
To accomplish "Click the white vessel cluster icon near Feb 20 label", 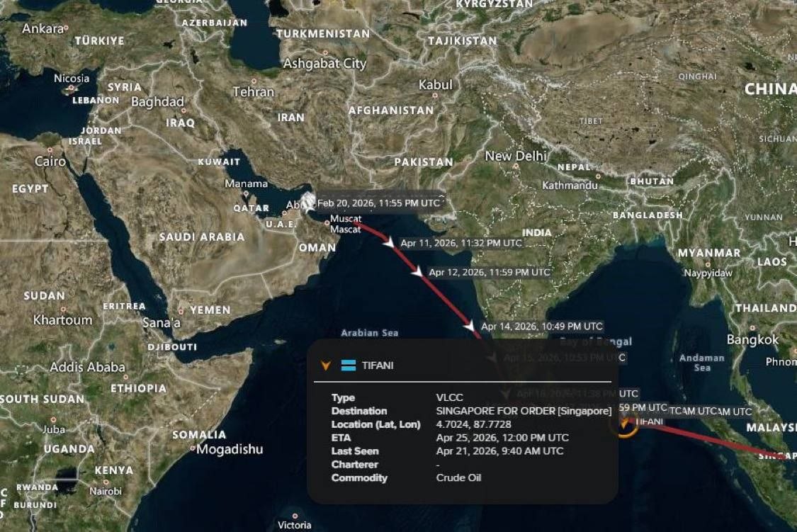I will [308, 202].
